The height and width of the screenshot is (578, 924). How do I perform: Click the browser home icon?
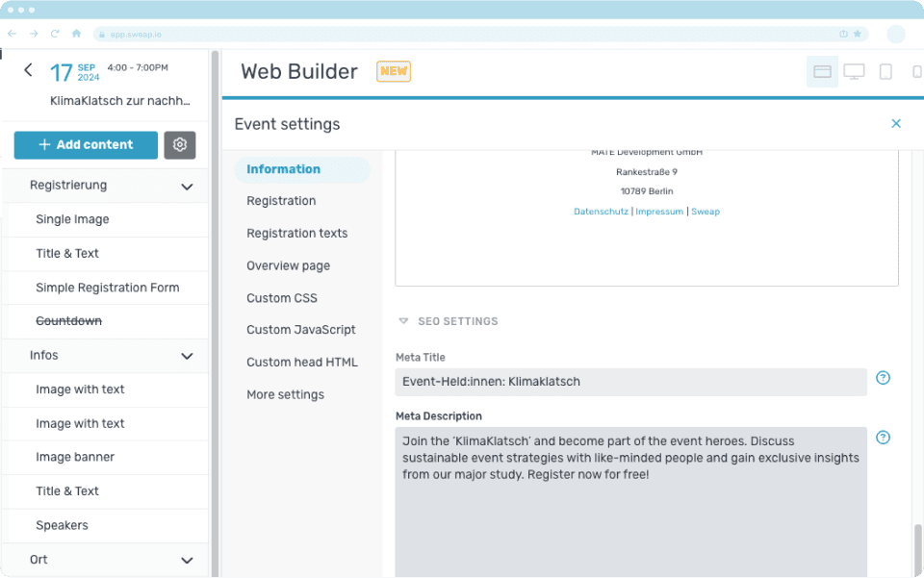(x=76, y=34)
